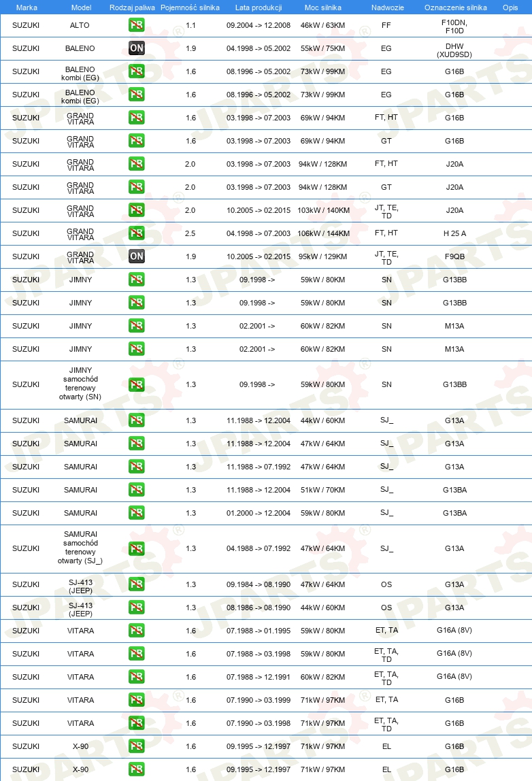This screenshot has height=781, width=532.
Task: Click the Opis column header
Action: tap(510, 7)
